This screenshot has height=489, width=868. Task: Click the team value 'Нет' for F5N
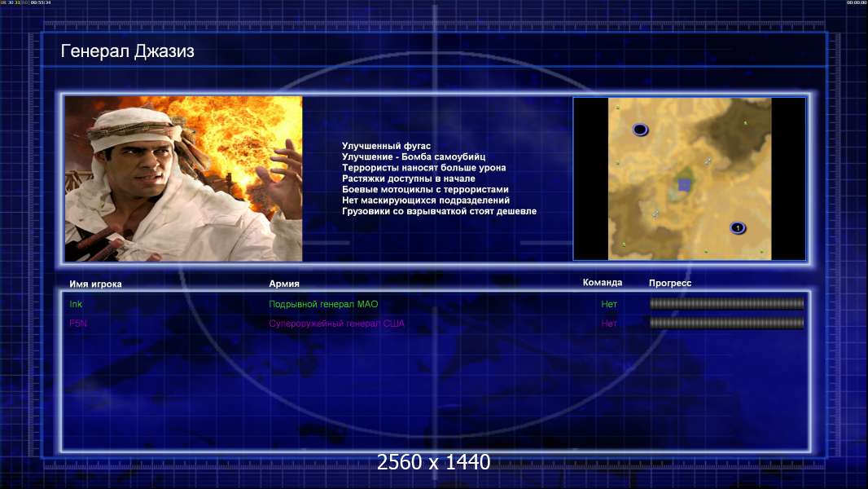609,324
